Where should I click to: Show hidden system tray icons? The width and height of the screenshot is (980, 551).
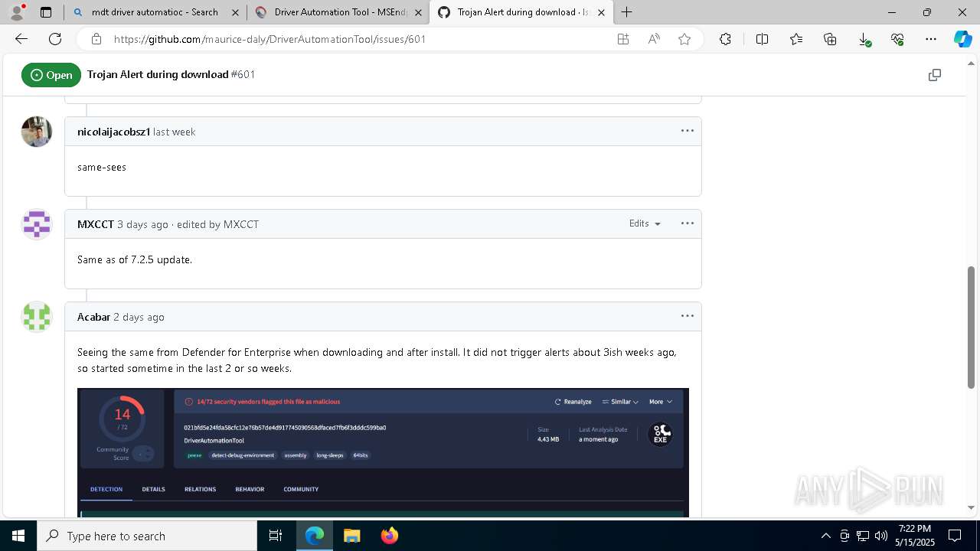click(x=825, y=536)
